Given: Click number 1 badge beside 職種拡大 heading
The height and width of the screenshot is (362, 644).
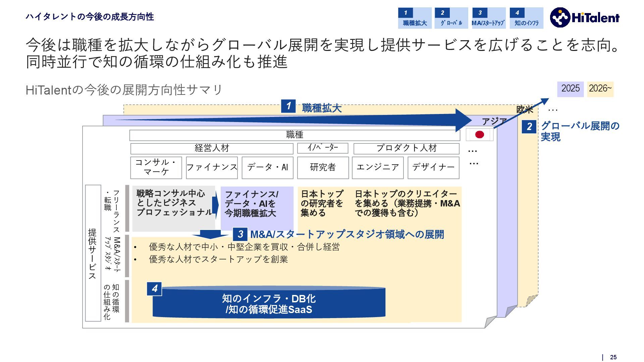Looking at the screenshot, I should click(x=288, y=106).
